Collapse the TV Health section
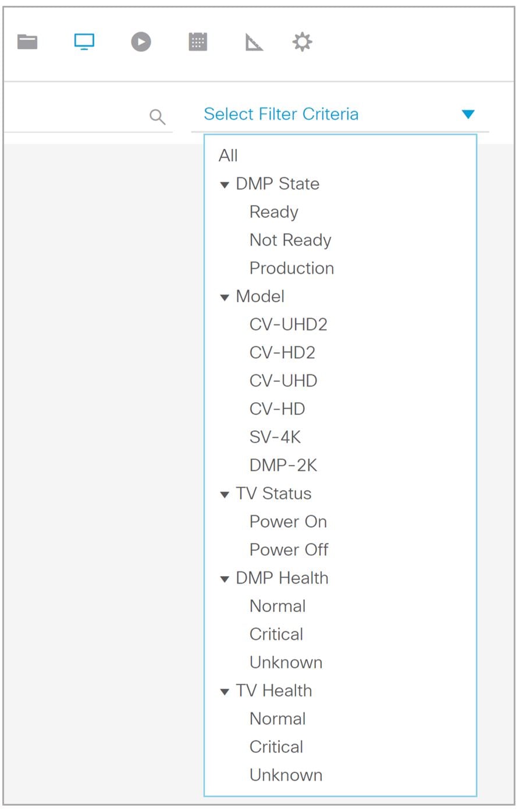 tap(223, 691)
